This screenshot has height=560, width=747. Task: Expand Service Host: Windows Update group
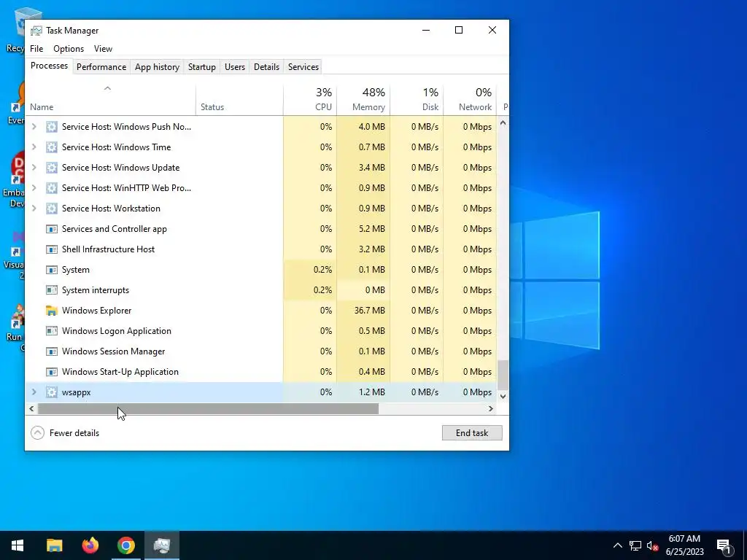point(34,168)
